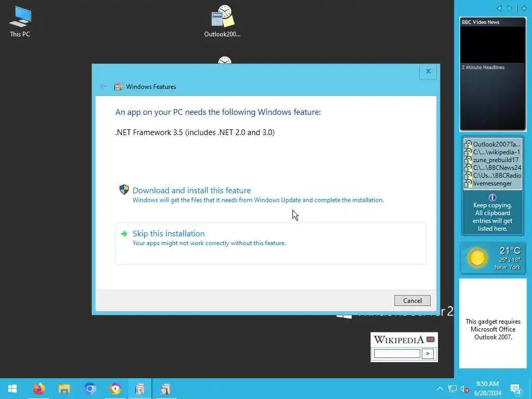
Task: Select Outlook2007Ta... clipboard entry
Action: (493, 144)
